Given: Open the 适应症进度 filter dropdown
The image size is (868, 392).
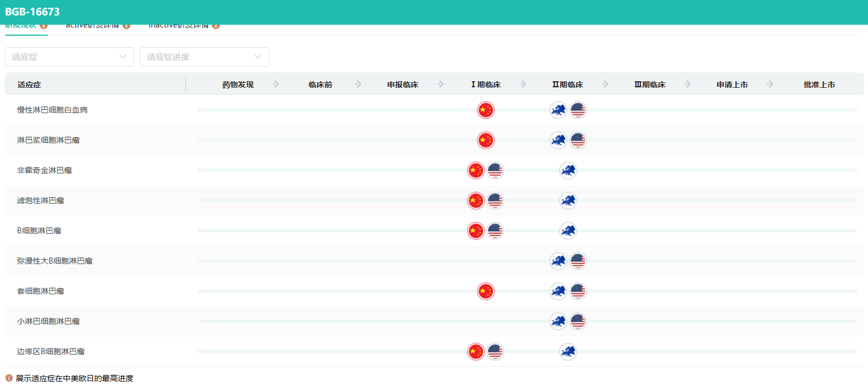Looking at the screenshot, I should (x=205, y=57).
